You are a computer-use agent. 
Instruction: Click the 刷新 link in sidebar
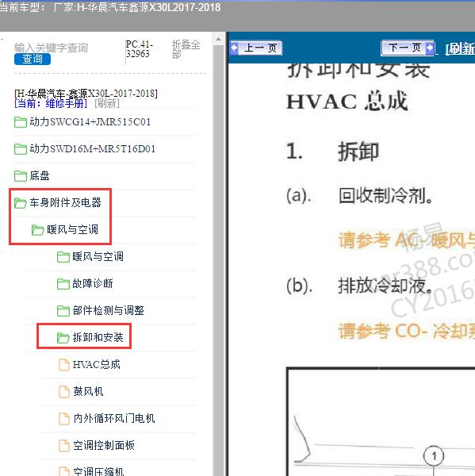107,103
